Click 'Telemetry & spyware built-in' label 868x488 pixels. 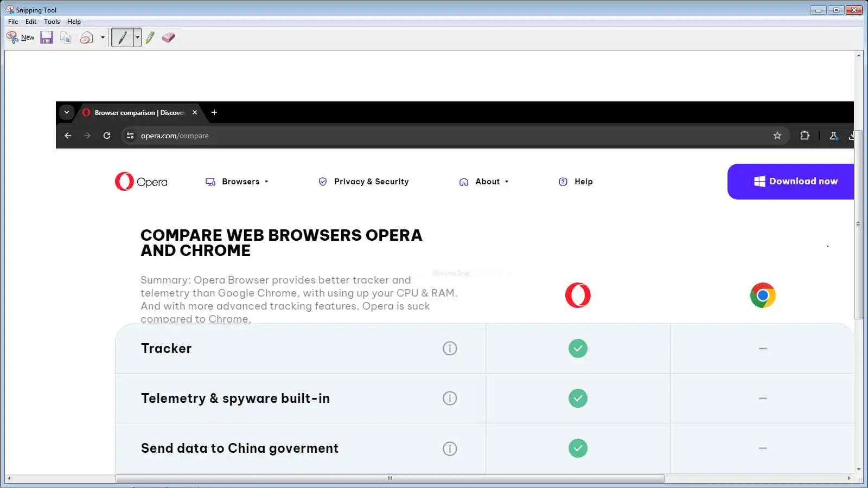click(x=235, y=399)
